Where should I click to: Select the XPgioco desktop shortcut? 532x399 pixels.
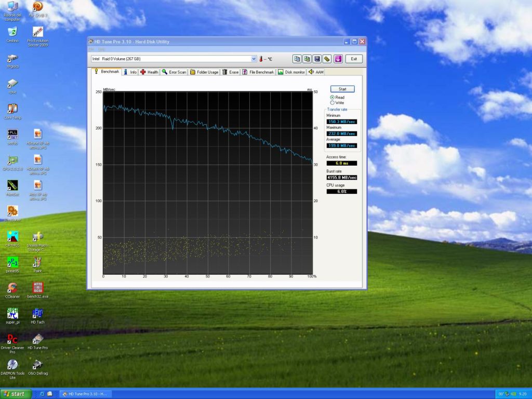(12, 61)
